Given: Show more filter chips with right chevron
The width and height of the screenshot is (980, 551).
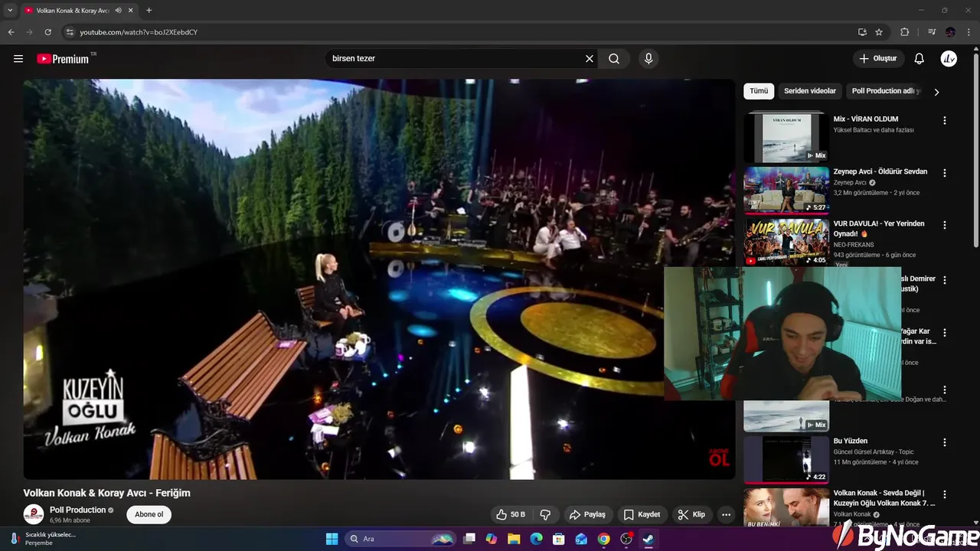Looking at the screenshot, I should click(x=936, y=92).
